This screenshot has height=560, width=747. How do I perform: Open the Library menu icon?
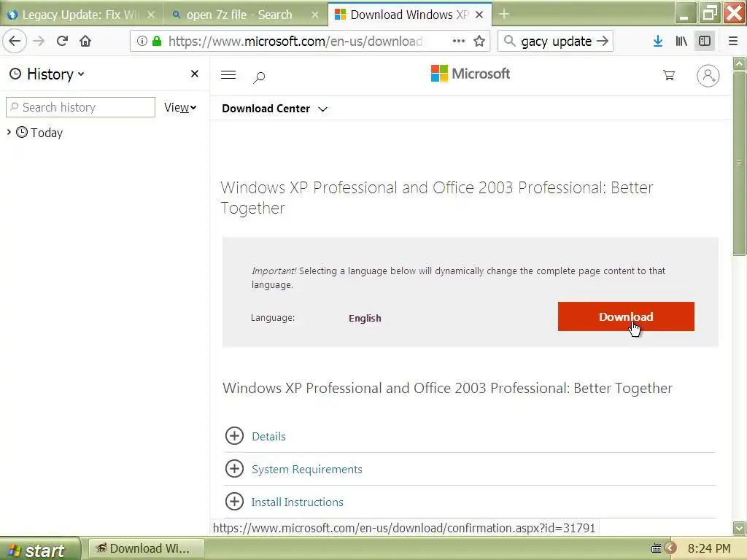[681, 41]
